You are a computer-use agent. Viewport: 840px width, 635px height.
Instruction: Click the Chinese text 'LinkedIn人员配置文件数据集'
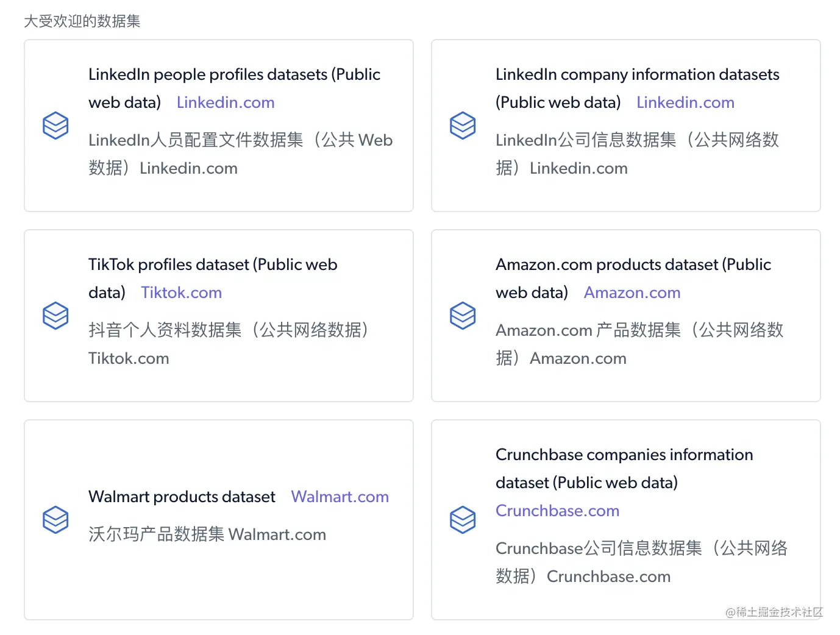click(x=196, y=140)
